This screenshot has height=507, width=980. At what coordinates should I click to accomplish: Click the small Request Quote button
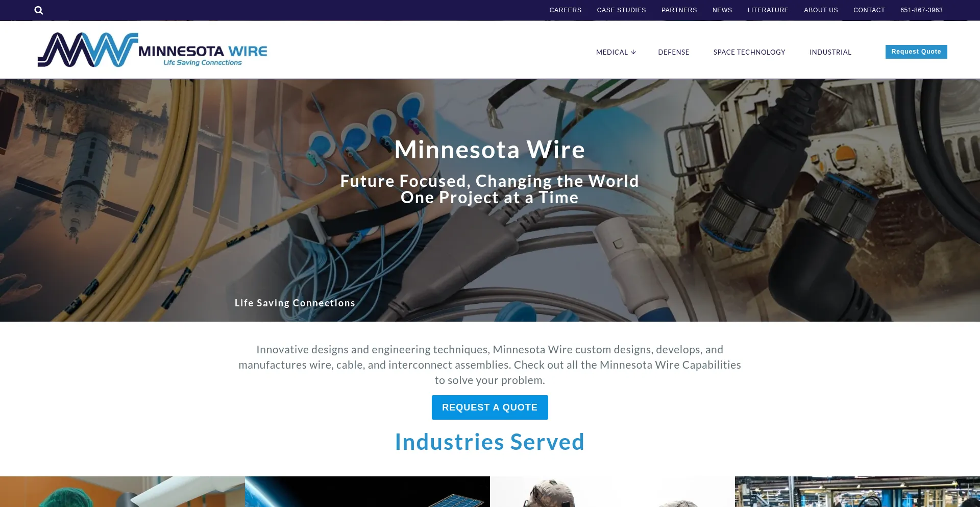[916, 52]
